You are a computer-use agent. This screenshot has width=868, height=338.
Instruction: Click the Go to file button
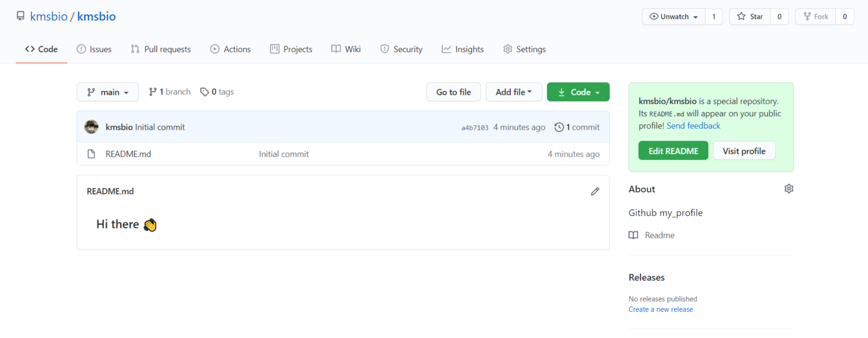(x=453, y=92)
